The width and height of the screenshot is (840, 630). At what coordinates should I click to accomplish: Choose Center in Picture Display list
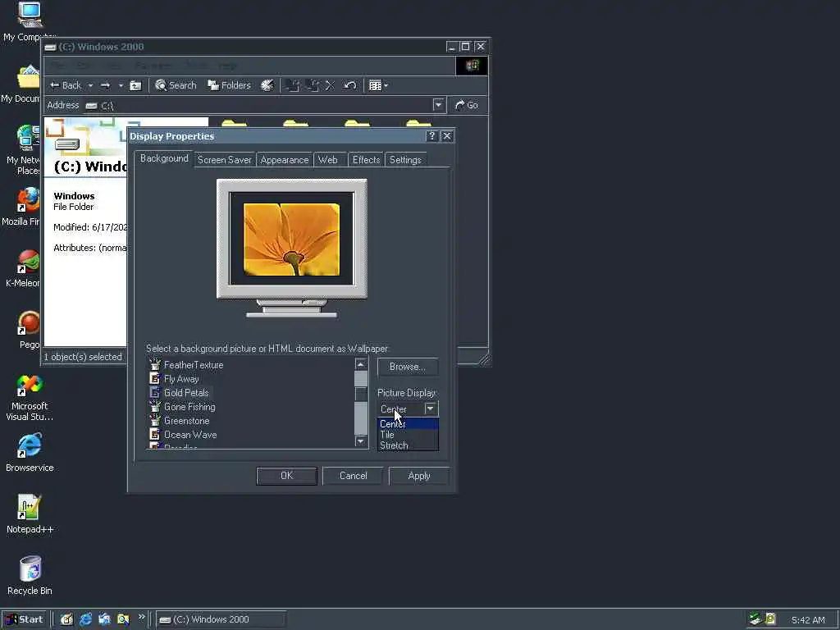tap(408, 424)
